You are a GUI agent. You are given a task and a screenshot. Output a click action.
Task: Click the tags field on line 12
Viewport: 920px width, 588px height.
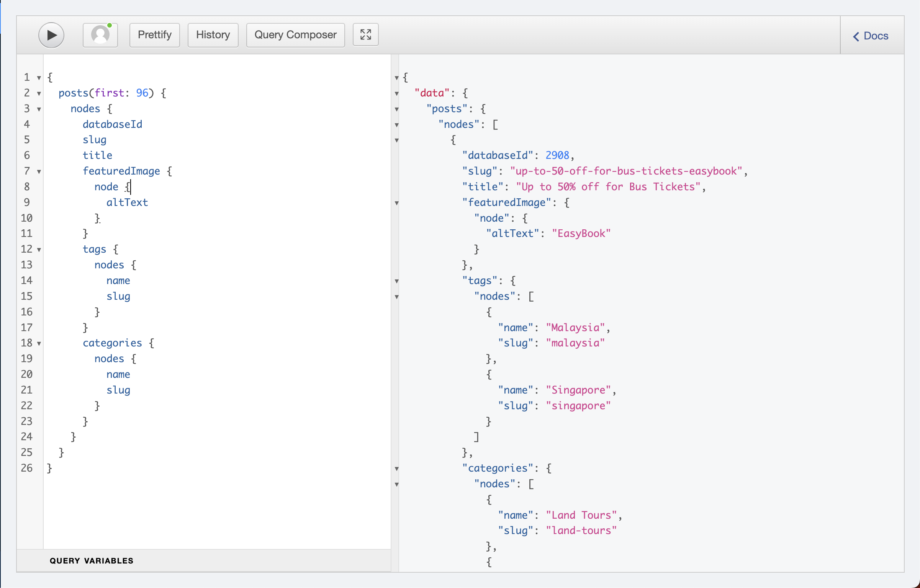94,250
